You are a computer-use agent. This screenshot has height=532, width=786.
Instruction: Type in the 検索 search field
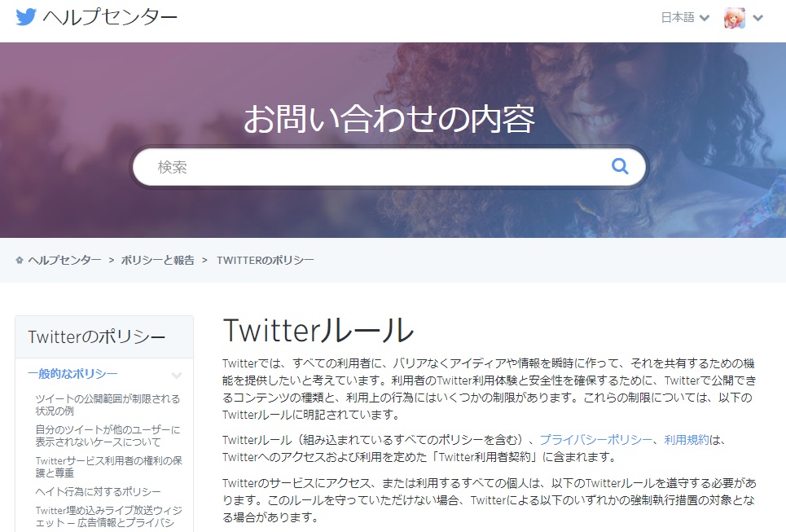click(375, 167)
